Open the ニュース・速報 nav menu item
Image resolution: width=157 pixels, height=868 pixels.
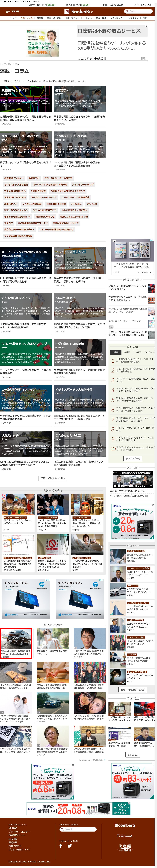(x=54, y=18)
